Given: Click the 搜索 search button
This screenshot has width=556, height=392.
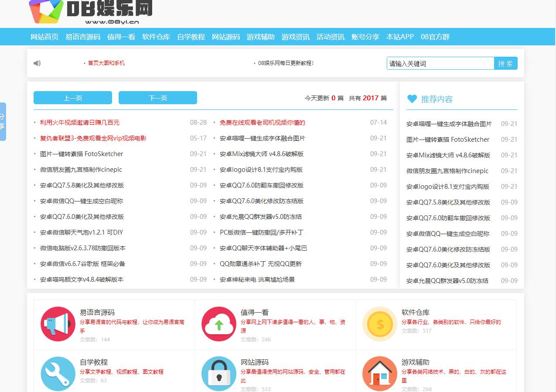Looking at the screenshot, I should 506,63.
